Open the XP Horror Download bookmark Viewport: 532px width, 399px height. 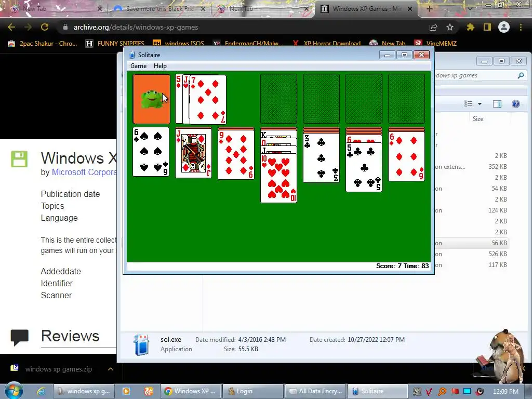point(326,44)
